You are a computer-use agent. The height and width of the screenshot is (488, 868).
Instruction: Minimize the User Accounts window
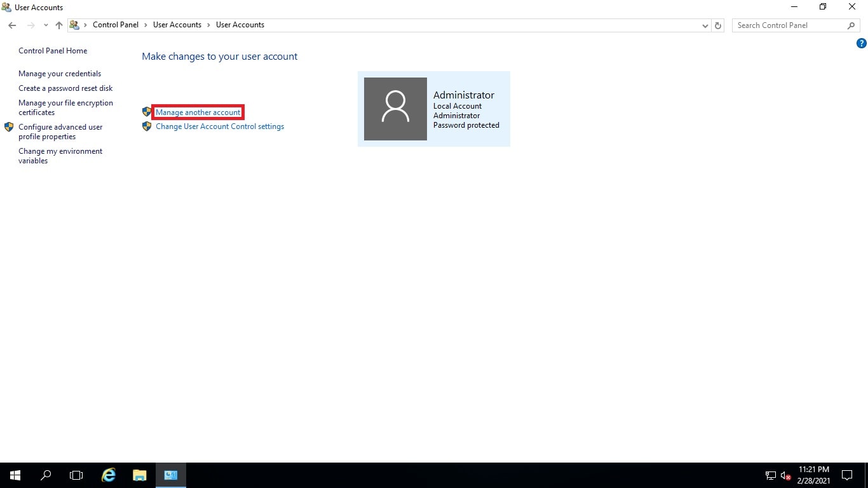point(794,7)
